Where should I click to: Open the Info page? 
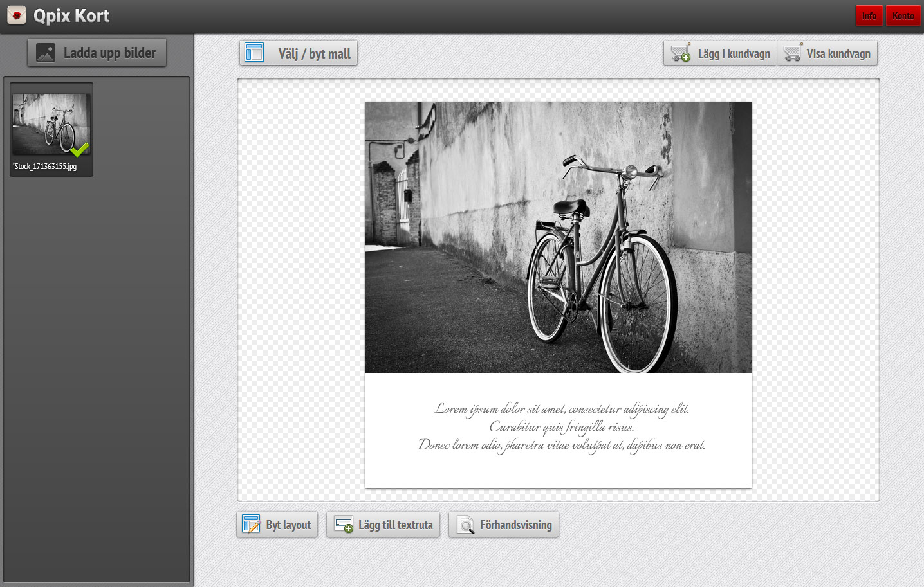pos(869,15)
